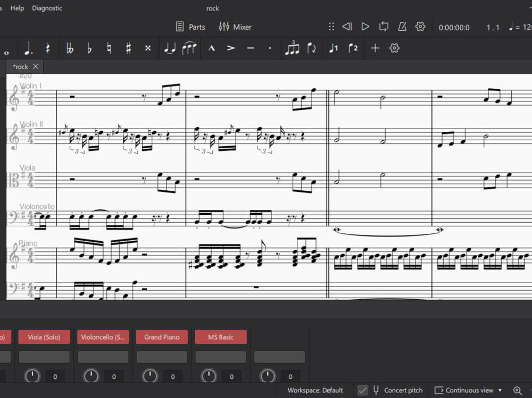Open the Diagnostic menu
This screenshot has width=532, height=398.
[47, 8]
